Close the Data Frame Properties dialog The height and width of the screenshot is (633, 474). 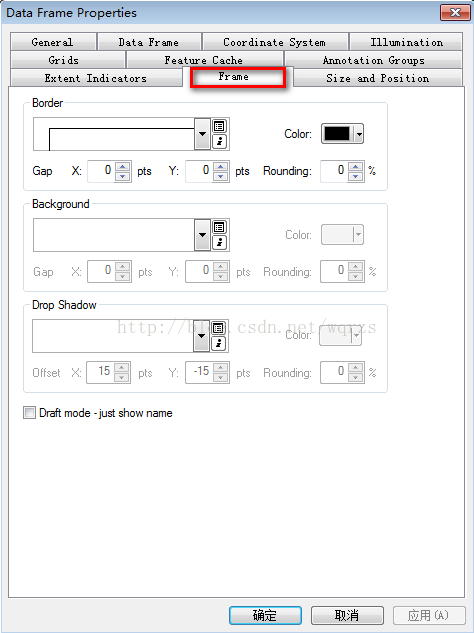tap(455, 13)
